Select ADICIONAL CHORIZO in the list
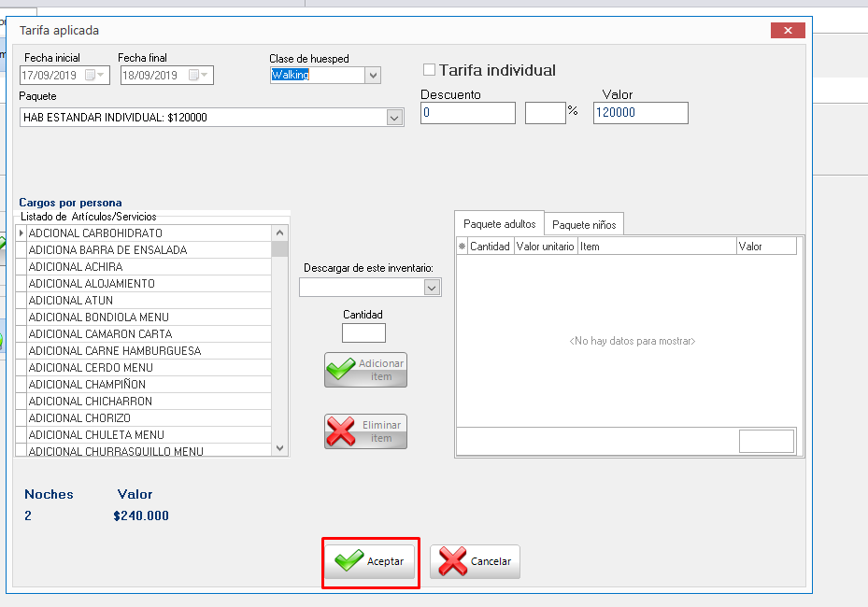Screen dimensions: 868x607 (x=79, y=418)
